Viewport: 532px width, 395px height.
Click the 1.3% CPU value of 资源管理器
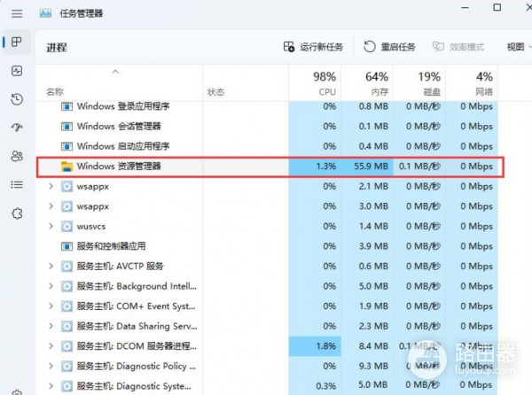click(326, 167)
